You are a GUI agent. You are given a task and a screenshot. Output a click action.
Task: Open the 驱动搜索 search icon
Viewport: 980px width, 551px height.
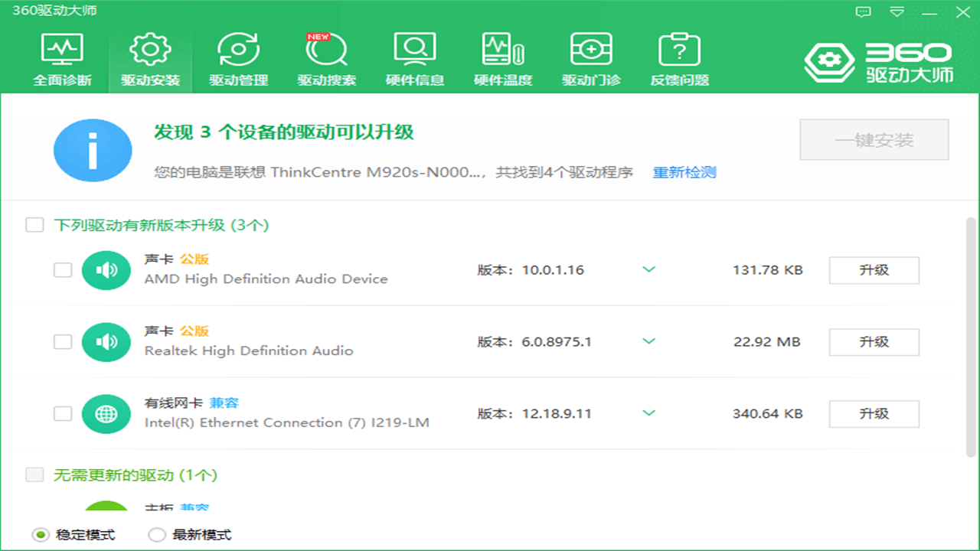(327, 50)
